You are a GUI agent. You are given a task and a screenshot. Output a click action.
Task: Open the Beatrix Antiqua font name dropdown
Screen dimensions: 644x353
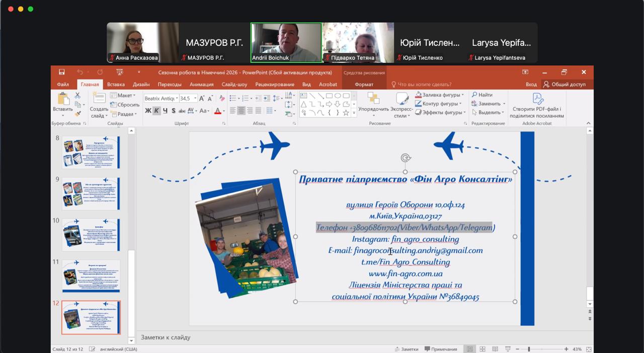pyautogui.click(x=177, y=99)
